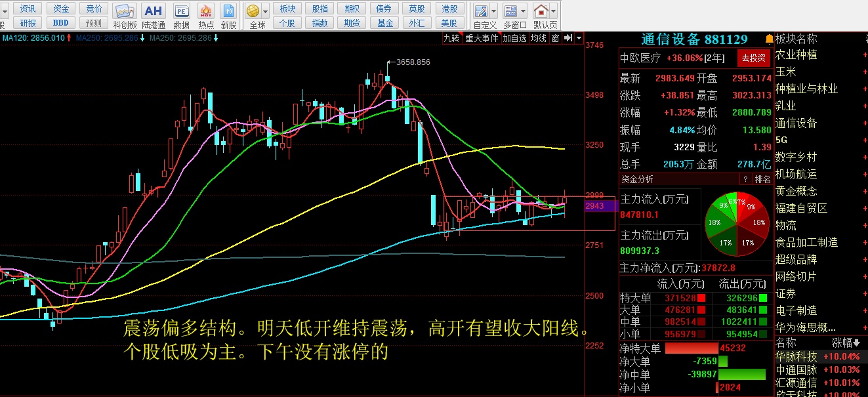
Task: Click the alert bell beside 通信设备 881129
Action: (769, 39)
